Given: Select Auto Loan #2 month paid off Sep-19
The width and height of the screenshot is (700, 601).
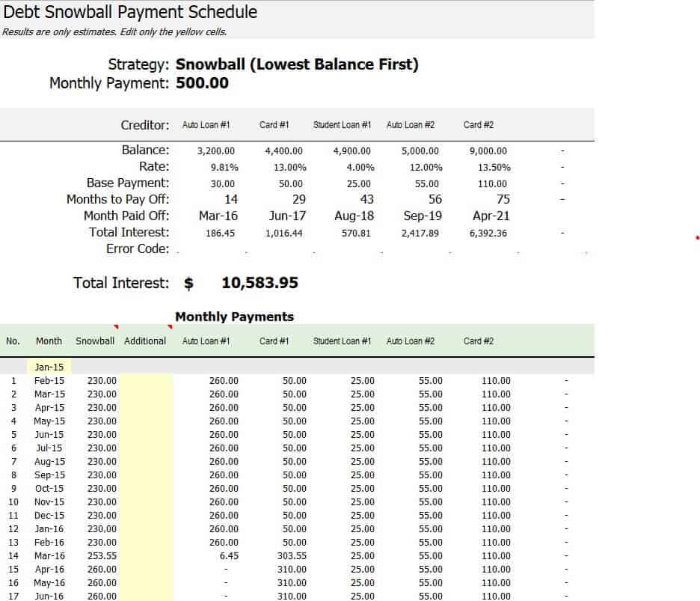Looking at the screenshot, I should (423, 216).
